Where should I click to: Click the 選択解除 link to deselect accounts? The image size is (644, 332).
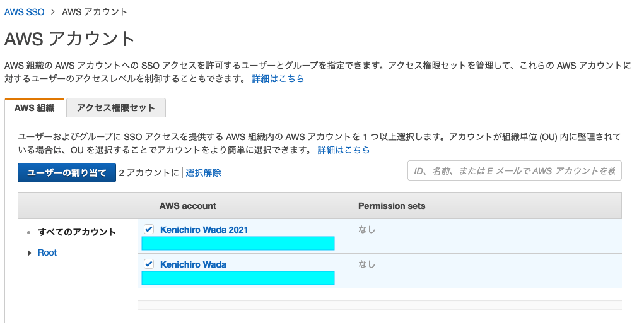(203, 172)
